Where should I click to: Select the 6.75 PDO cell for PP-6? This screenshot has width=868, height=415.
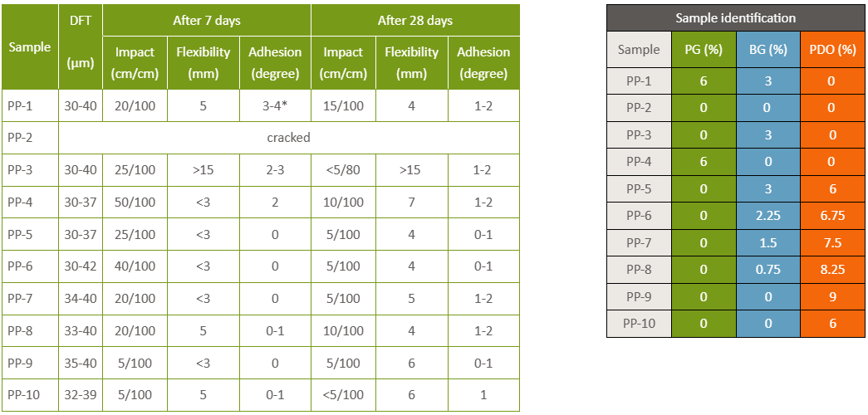tap(832, 216)
